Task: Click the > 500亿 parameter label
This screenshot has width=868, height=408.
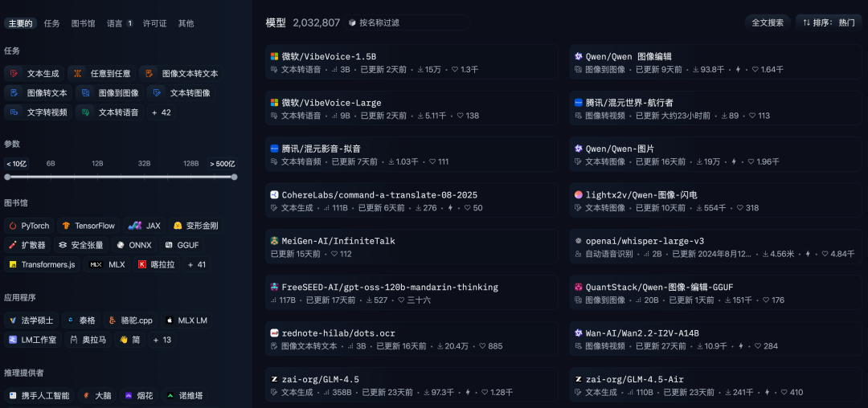Action: [x=223, y=164]
